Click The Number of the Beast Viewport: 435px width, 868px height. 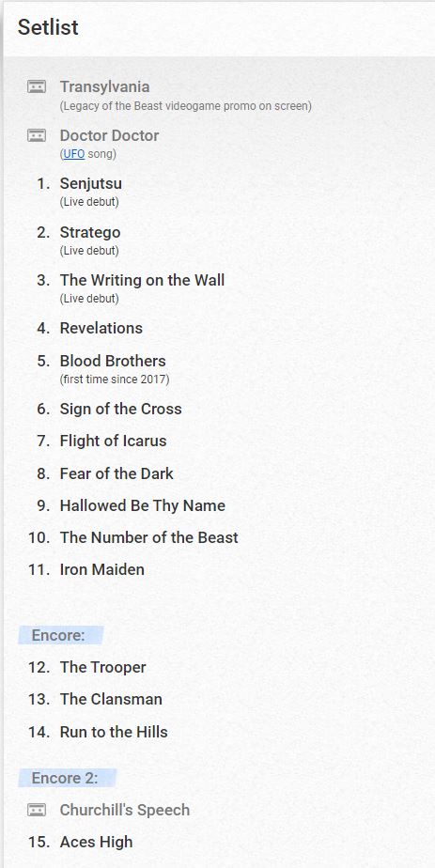tap(148, 537)
